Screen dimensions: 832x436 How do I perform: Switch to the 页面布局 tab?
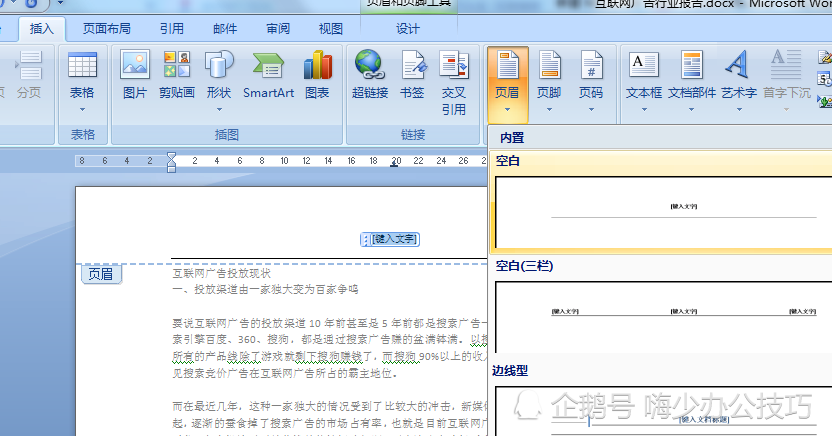[107, 29]
